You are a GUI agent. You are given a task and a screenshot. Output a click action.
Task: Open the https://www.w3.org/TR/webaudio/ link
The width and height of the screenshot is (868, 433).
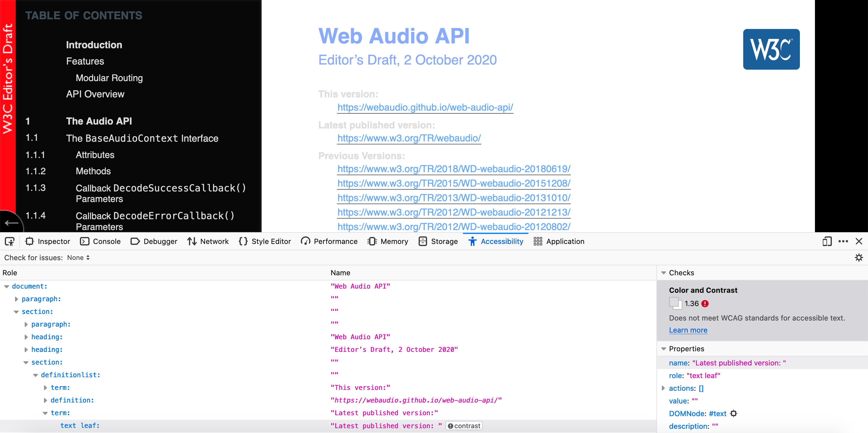[409, 138]
